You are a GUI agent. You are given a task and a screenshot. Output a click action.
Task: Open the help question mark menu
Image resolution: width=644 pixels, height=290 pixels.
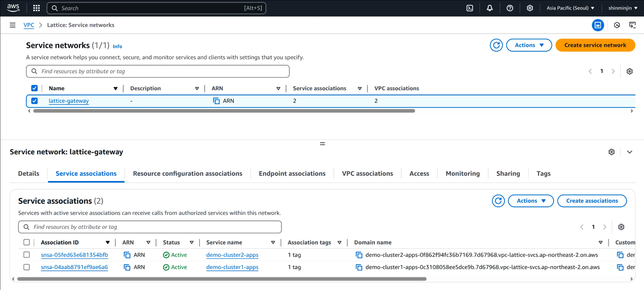[x=510, y=8]
